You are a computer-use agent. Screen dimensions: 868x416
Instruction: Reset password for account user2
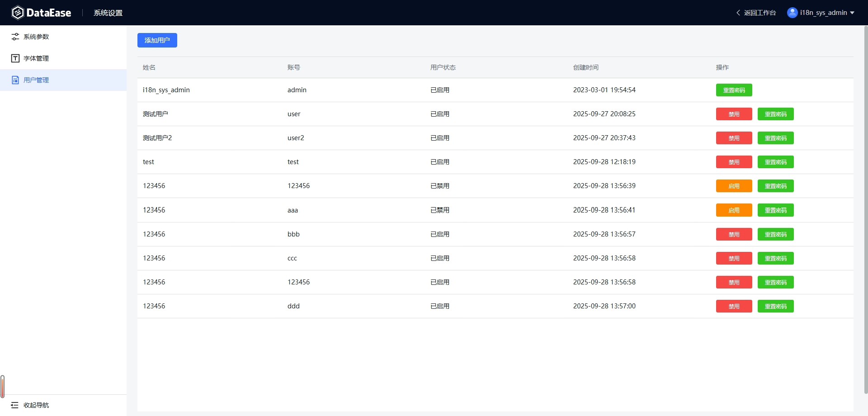776,138
